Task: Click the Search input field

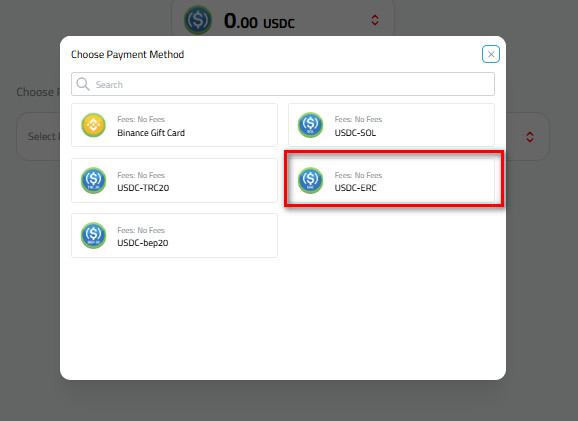Action: 283,84
